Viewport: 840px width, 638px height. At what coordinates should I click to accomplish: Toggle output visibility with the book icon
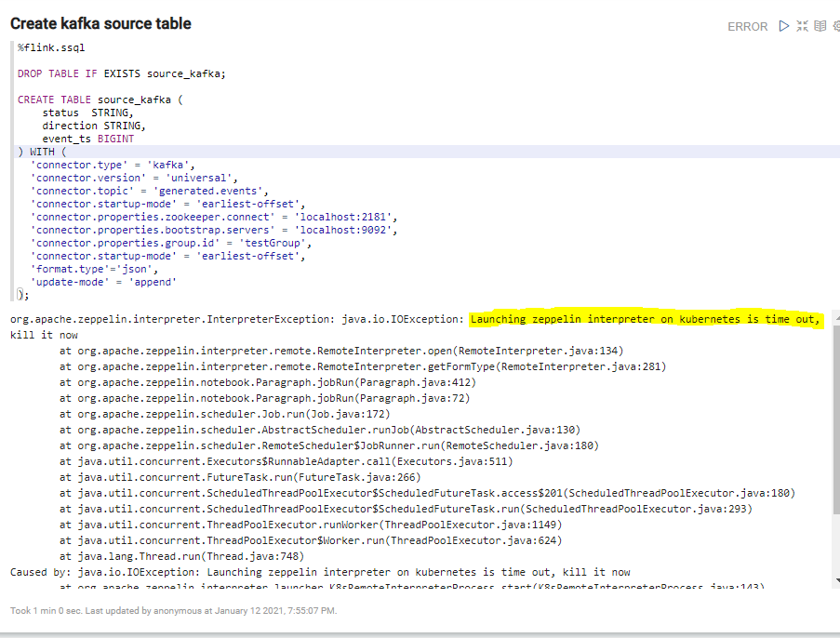pyautogui.click(x=820, y=26)
